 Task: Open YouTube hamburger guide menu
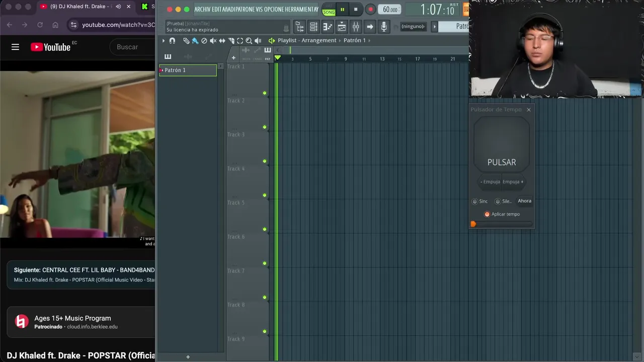pyautogui.click(x=15, y=47)
